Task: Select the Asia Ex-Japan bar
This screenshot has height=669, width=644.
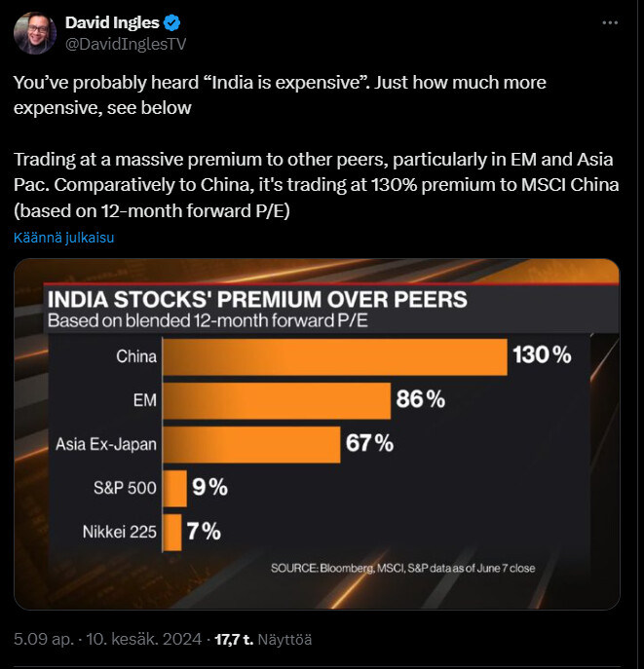Action: (x=250, y=444)
